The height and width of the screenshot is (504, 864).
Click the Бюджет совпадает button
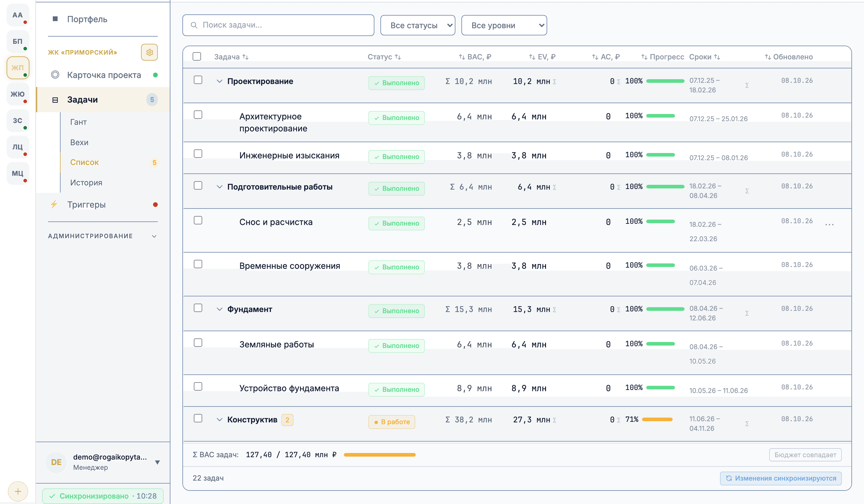[805, 454]
